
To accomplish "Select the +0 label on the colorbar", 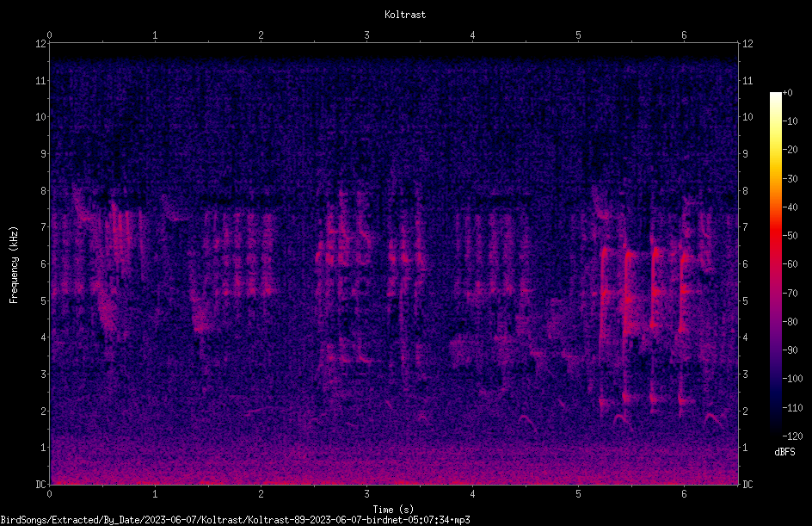I will [x=787, y=93].
